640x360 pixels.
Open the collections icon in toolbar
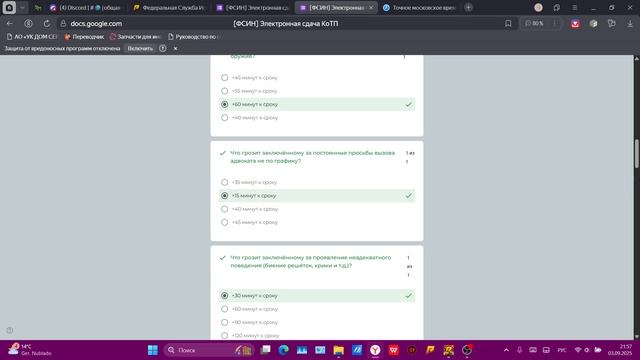611,24
